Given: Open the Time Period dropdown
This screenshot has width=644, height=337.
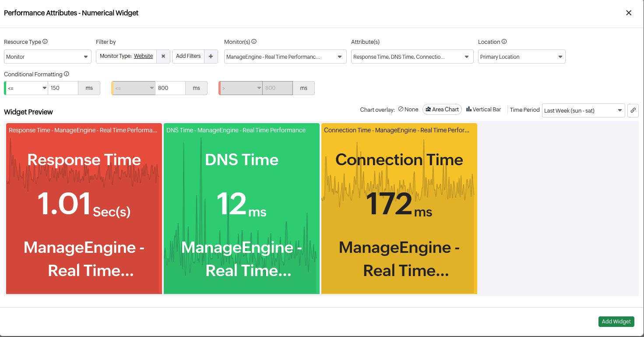Looking at the screenshot, I should tap(583, 110).
